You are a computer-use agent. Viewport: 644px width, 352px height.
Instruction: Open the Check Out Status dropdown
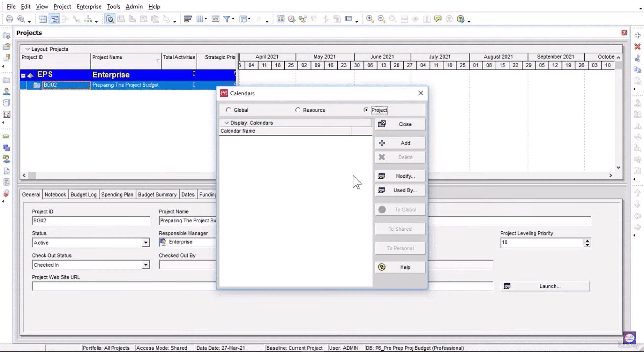tap(146, 265)
